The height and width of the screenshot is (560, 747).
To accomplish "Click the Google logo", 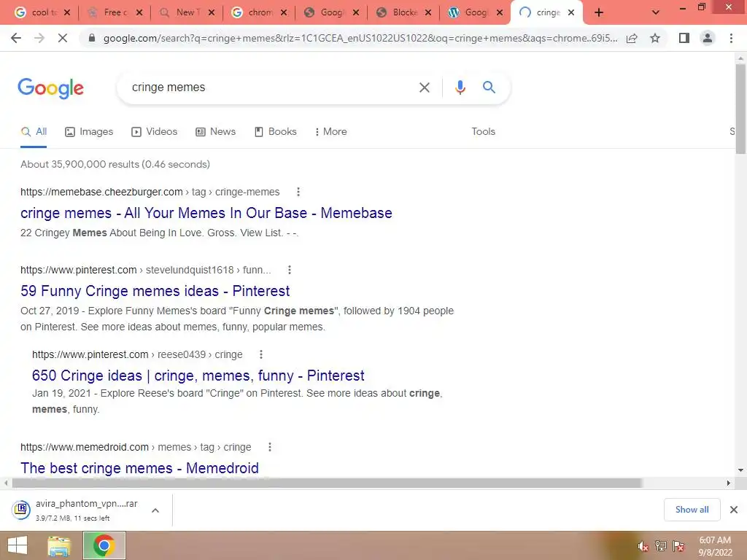I will pos(50,88).
